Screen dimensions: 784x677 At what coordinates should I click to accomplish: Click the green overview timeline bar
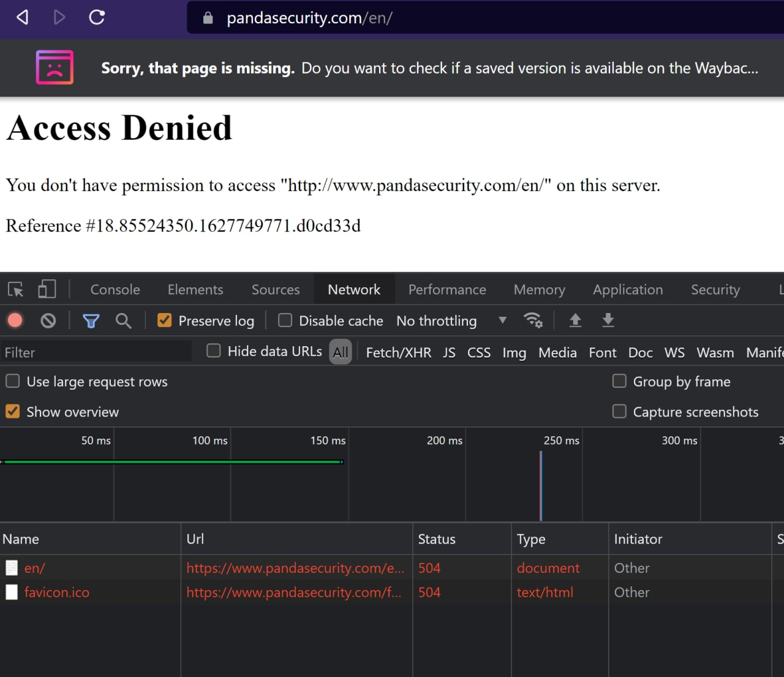tap(172, 461)
